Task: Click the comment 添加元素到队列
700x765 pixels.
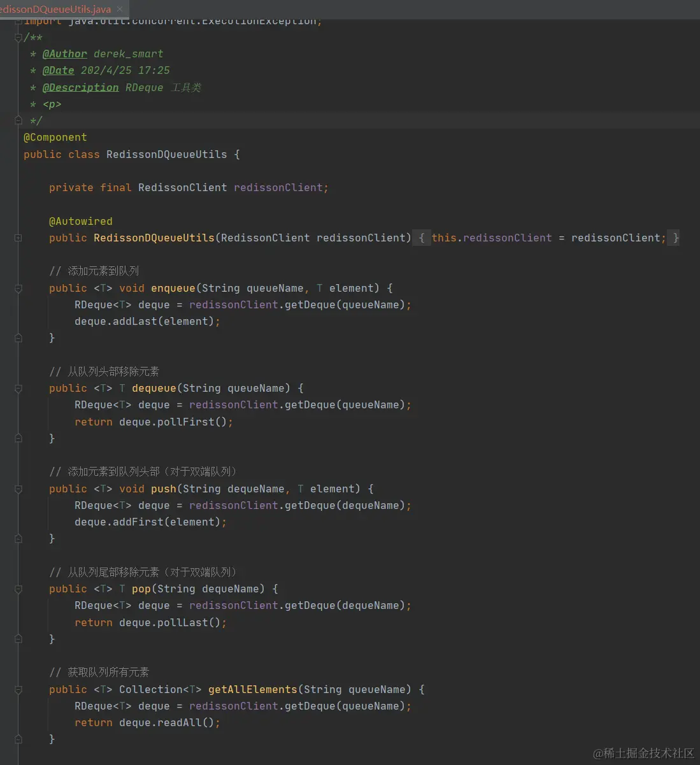Action: coord(94,271)
